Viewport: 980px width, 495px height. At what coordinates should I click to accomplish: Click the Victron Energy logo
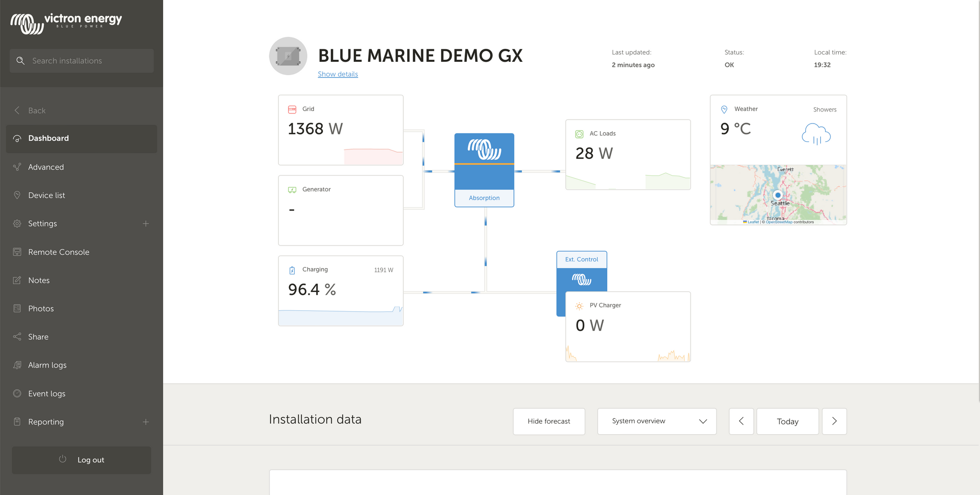[66, 22]
